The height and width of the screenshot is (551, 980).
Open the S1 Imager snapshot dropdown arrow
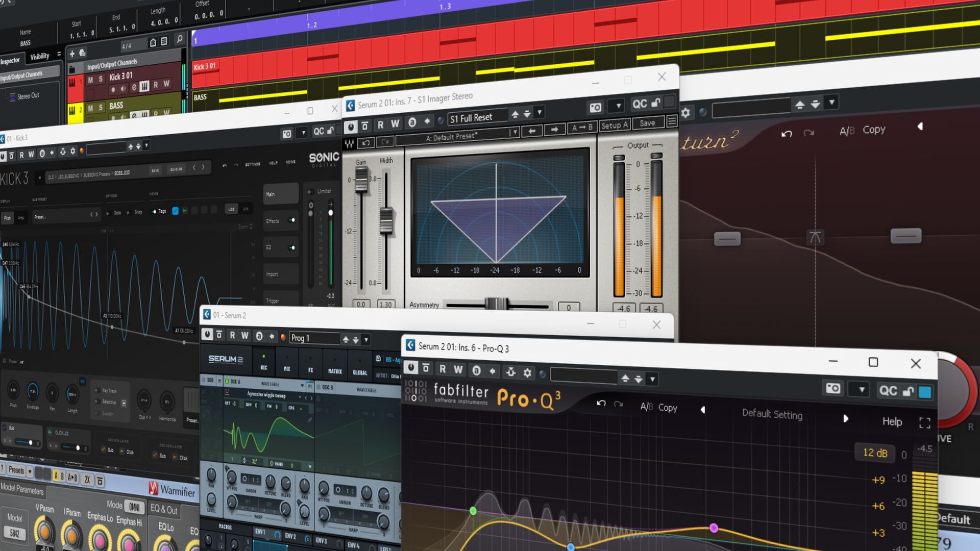[618, 106]
